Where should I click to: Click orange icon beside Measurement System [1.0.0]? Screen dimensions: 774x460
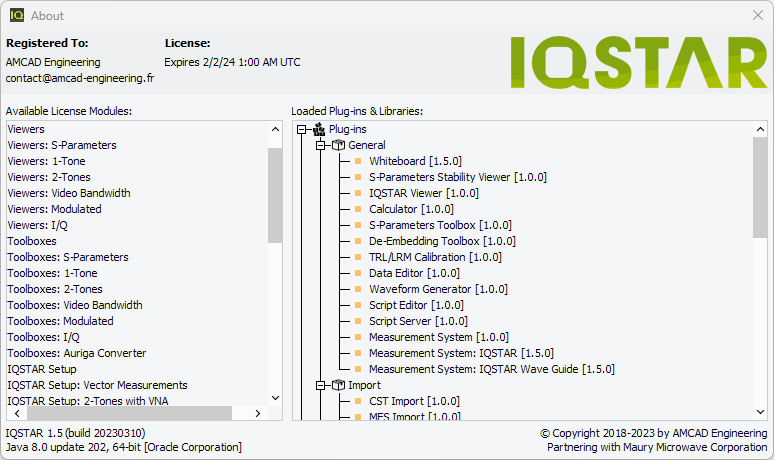[x=358, y=337]
